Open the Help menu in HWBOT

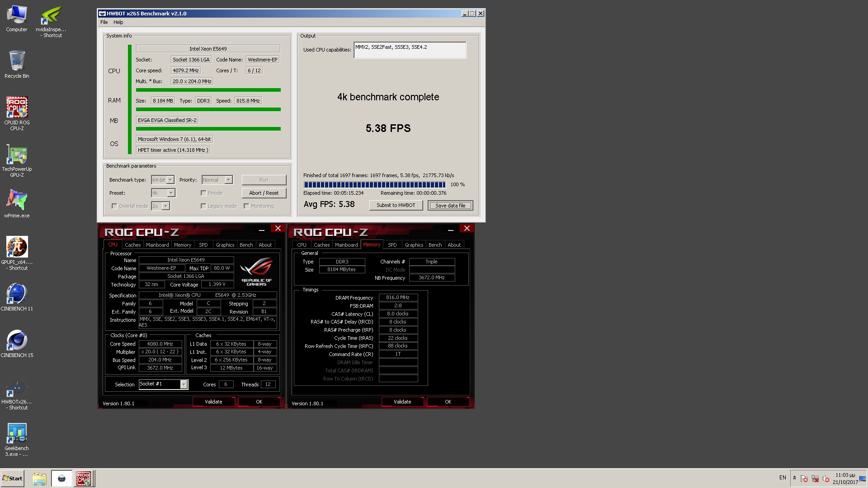(x=118, y=22)
